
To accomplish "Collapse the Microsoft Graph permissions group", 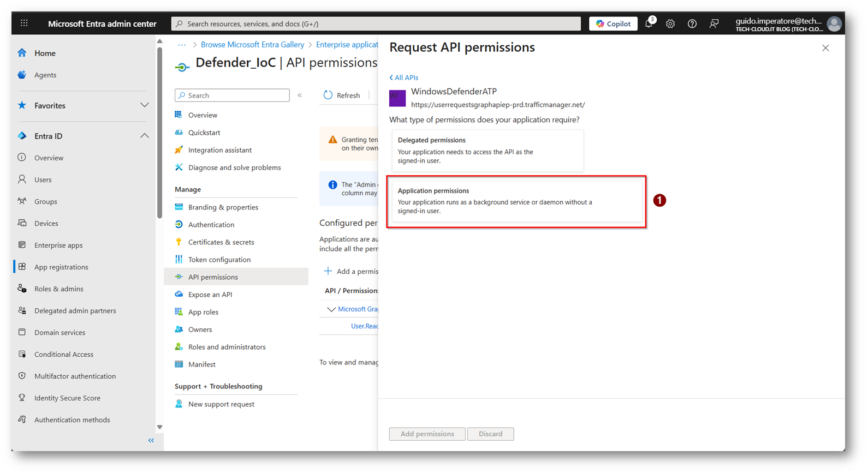I will pos(331,309).
